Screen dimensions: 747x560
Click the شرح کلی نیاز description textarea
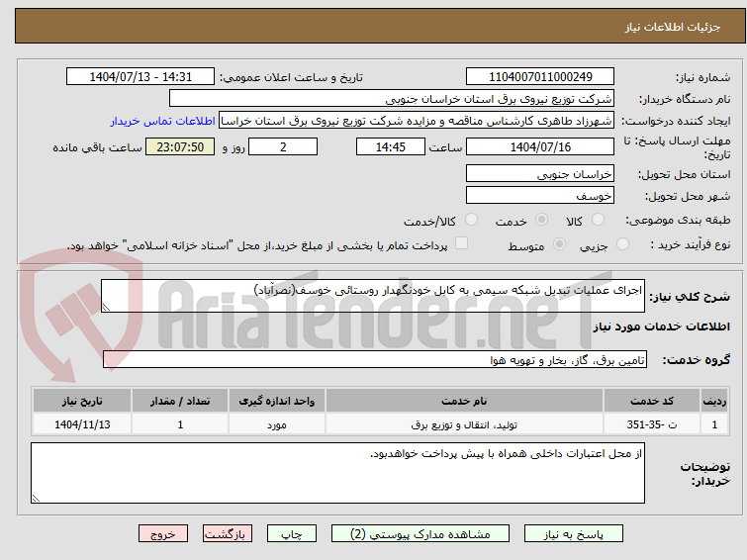click(x=373, y=296)
